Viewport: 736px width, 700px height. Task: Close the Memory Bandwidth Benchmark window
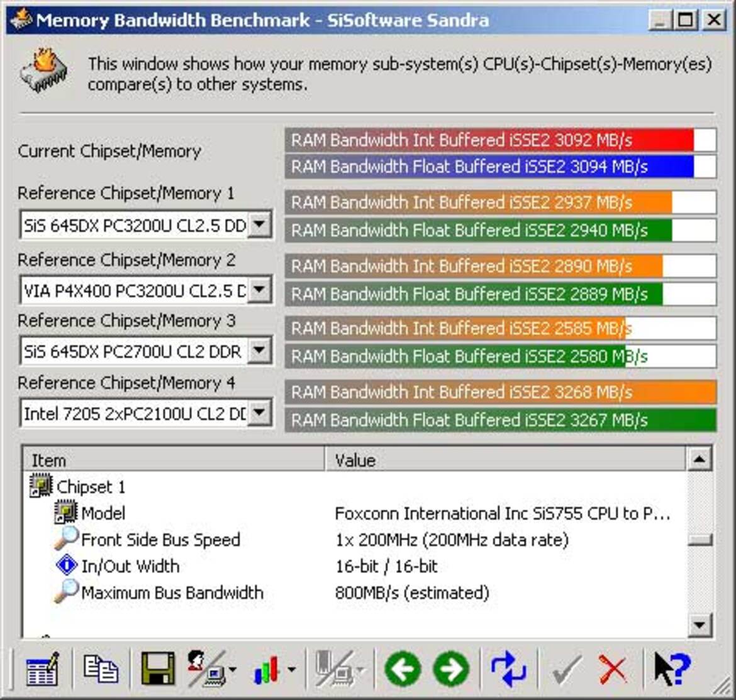point(714,19)
